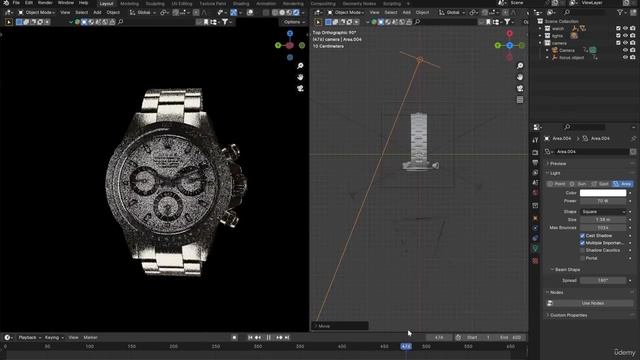The height and width of the screenshot is (360, 640).
Task: Click the Use Nodes button
Action: pos(593,303)
